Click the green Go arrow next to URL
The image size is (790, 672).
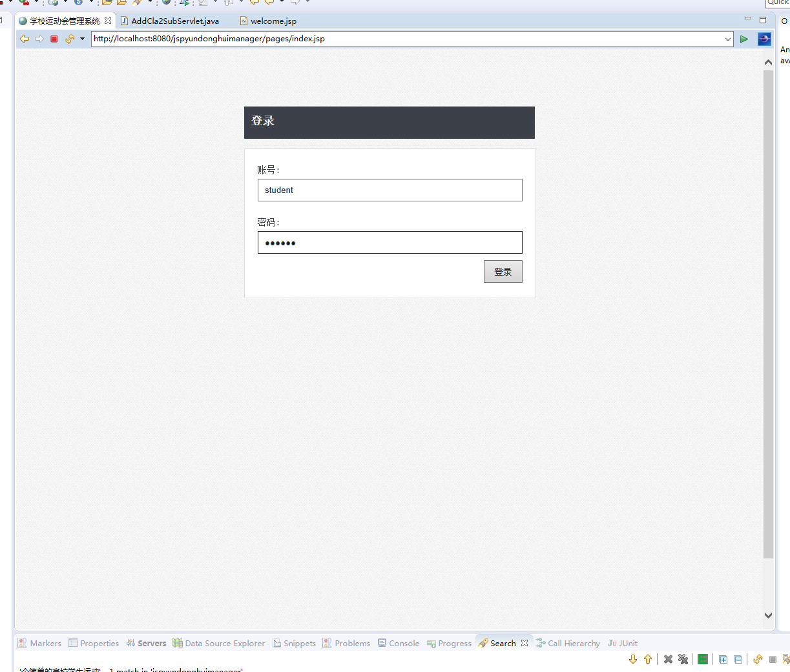pyautogui.click(x=744, y=39)
